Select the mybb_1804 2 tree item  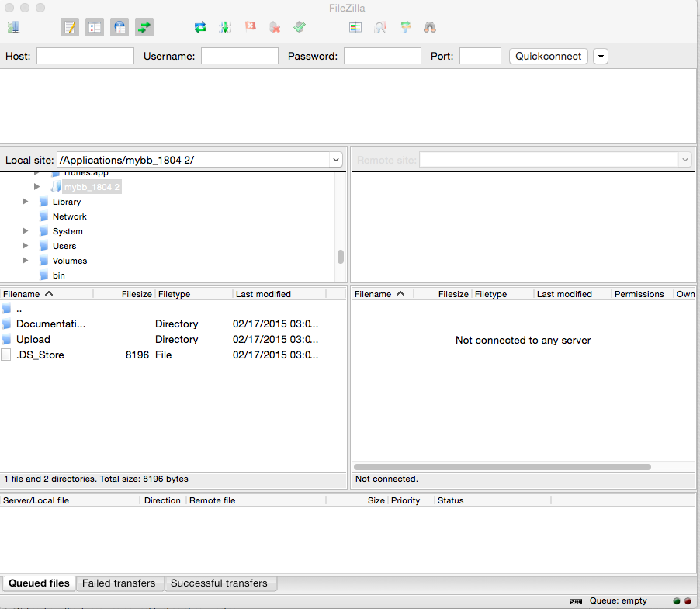pos(92,187)
